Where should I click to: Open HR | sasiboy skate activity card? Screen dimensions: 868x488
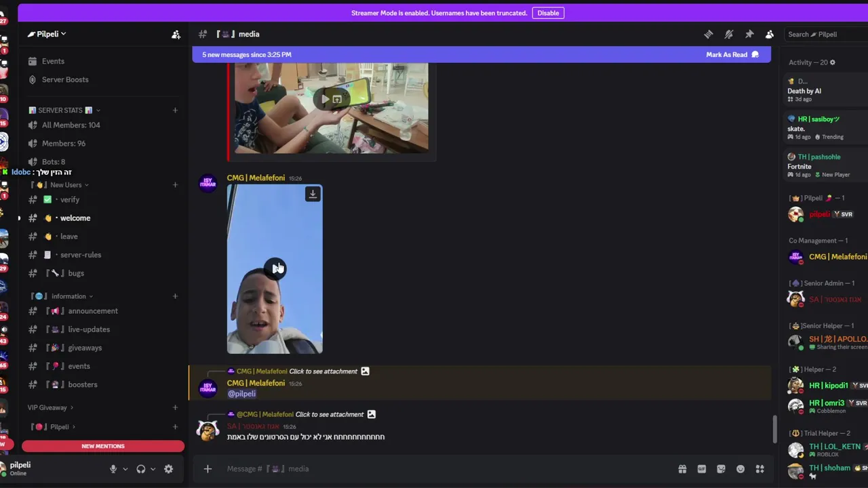(x=826, y=127)
